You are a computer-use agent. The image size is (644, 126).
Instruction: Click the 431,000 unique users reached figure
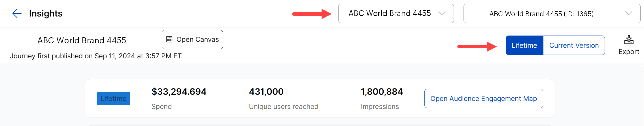coord(266,92)
